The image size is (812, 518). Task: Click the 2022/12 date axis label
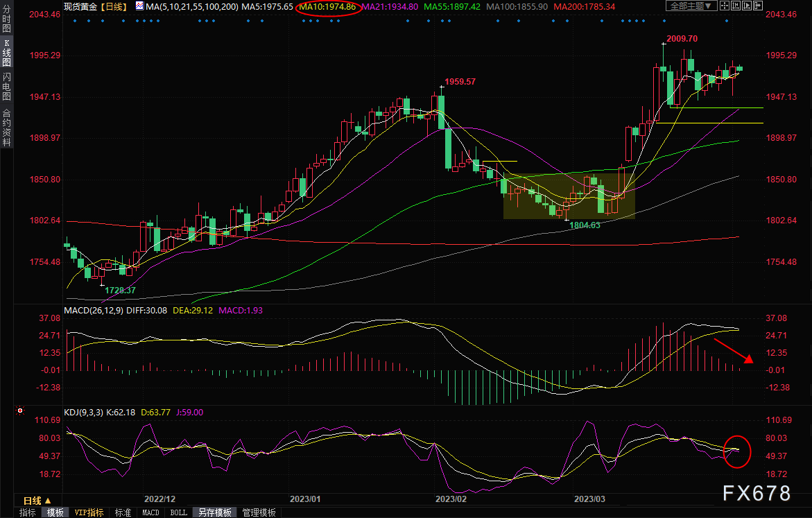[x=159, y=499]
